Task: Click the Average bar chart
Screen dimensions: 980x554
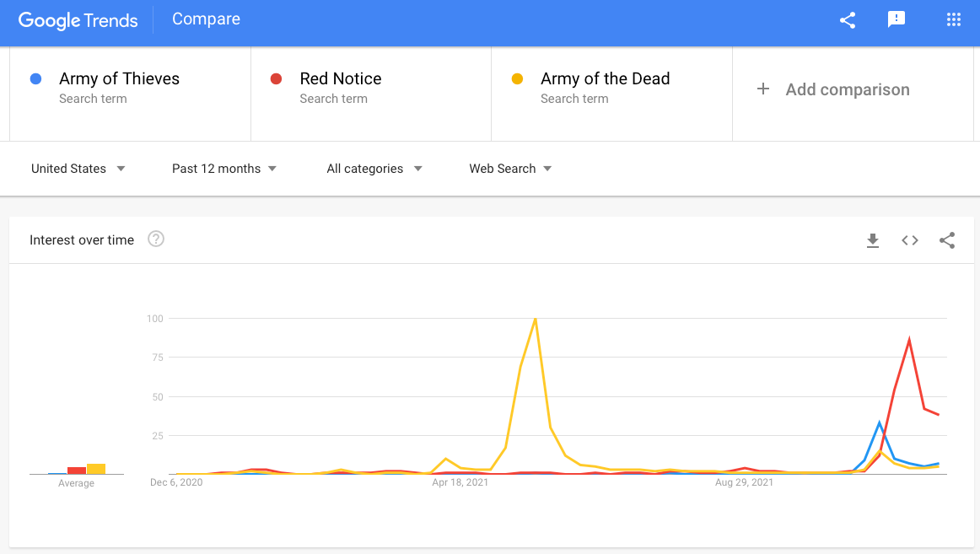Action: tap(77, 469)
